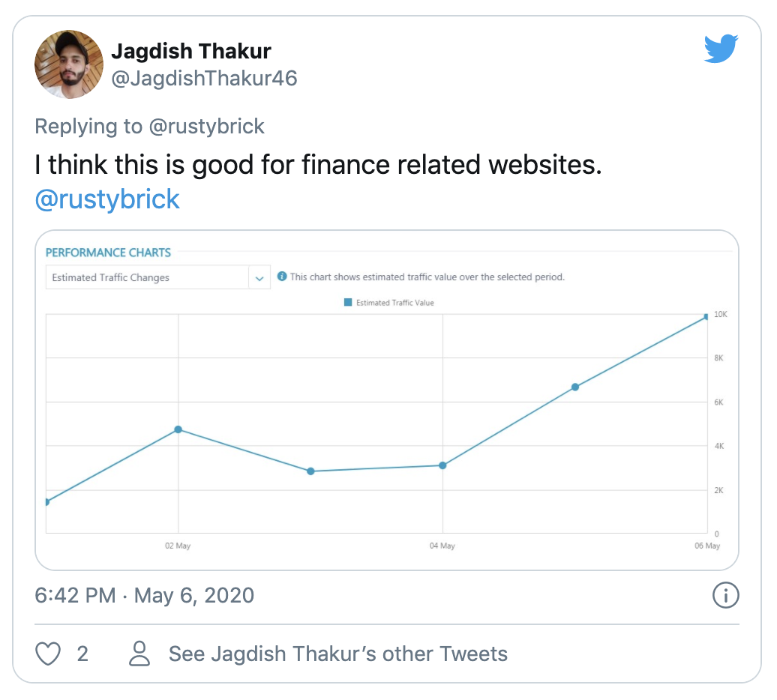The image size is (777, 700).
Task: Open Jagdish Thakur's profile picture
Action: (69, 64)
